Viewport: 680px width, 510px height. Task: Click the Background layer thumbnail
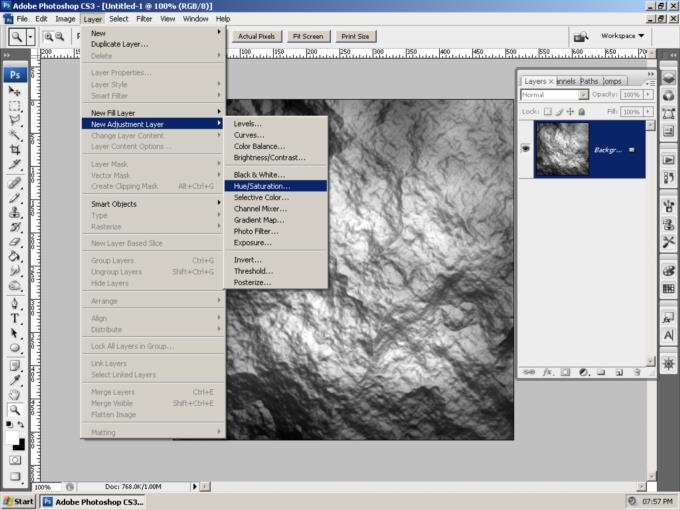click(562, 149)
